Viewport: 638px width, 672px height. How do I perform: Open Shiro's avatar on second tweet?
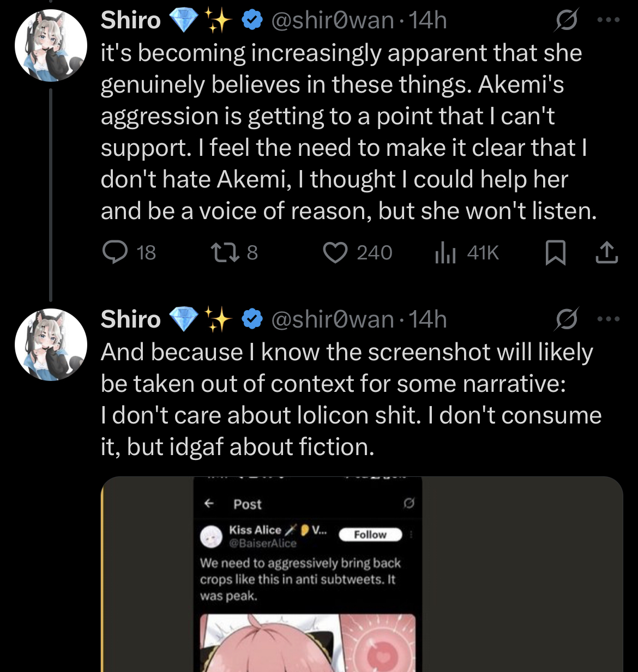(50, 344)
